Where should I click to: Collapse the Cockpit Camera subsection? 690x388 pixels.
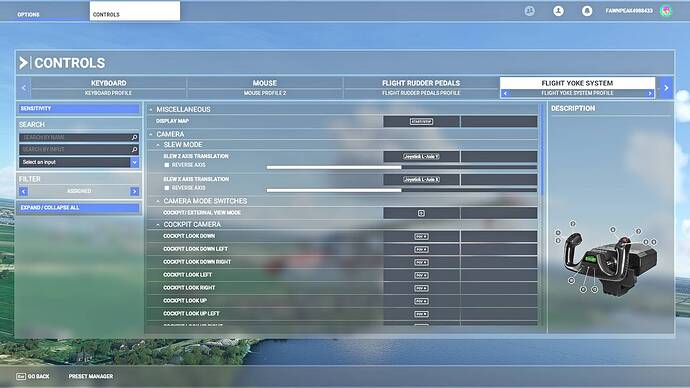pos(158,224)
